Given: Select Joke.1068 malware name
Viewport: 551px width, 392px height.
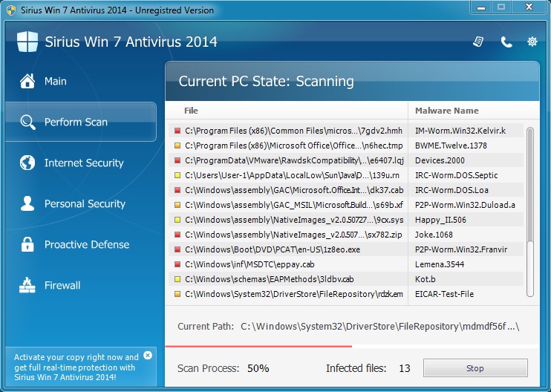Looking at the screenshot, I should (x=434, y=235).
